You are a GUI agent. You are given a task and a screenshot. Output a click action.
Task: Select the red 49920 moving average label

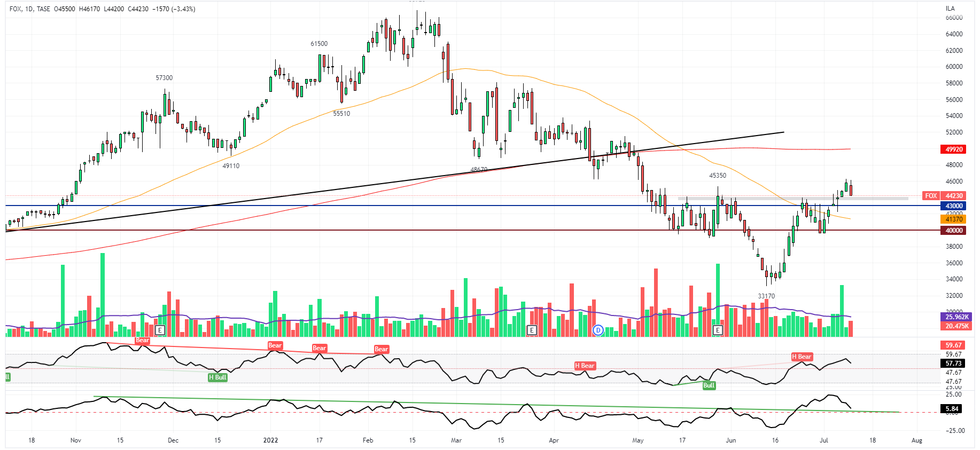(953, 149)
